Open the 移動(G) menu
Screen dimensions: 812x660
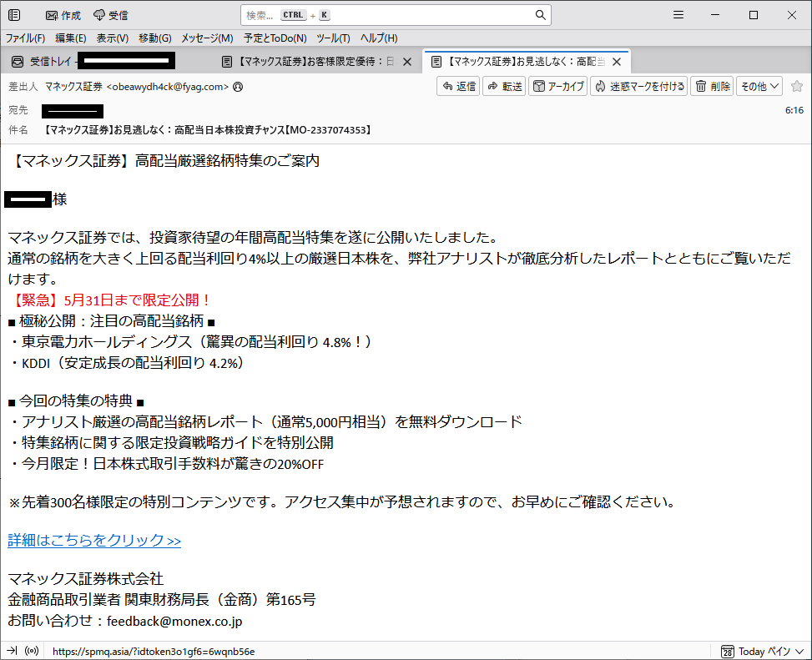click(155, 38)
